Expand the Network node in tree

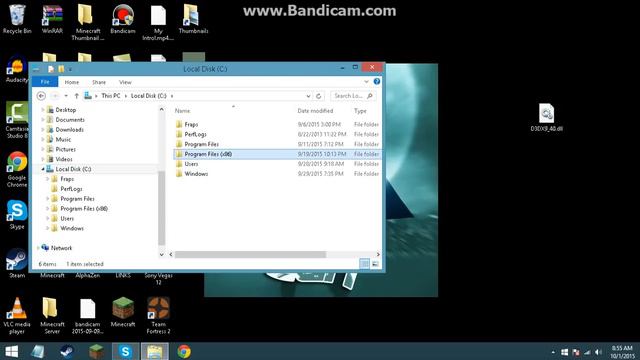point(38,248)
